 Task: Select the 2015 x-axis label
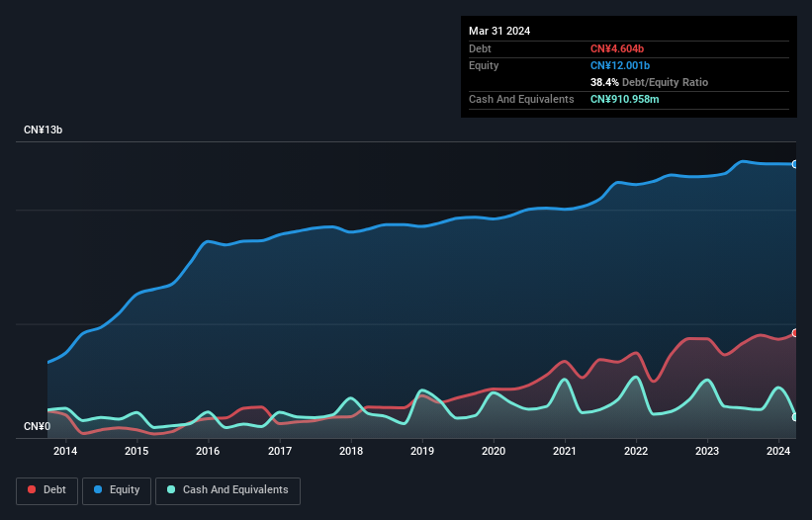pos(136,451)
